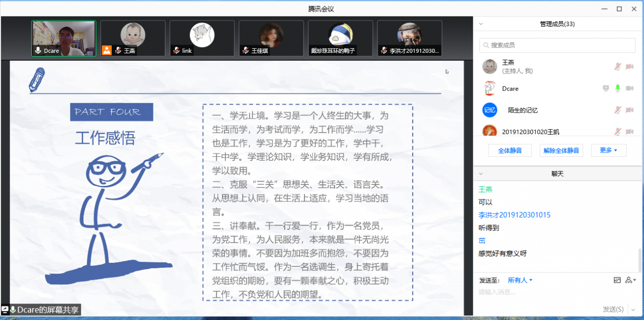Mute Dcare's green microphone icon
The height and width of the screenshot is (320, 644).
[x=618, y=88]
